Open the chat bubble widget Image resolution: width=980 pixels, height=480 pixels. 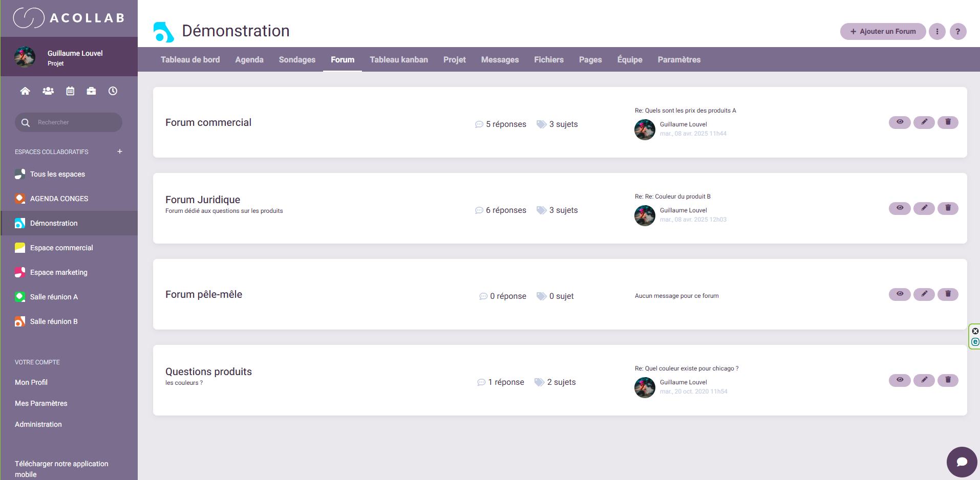click(962, 462)
